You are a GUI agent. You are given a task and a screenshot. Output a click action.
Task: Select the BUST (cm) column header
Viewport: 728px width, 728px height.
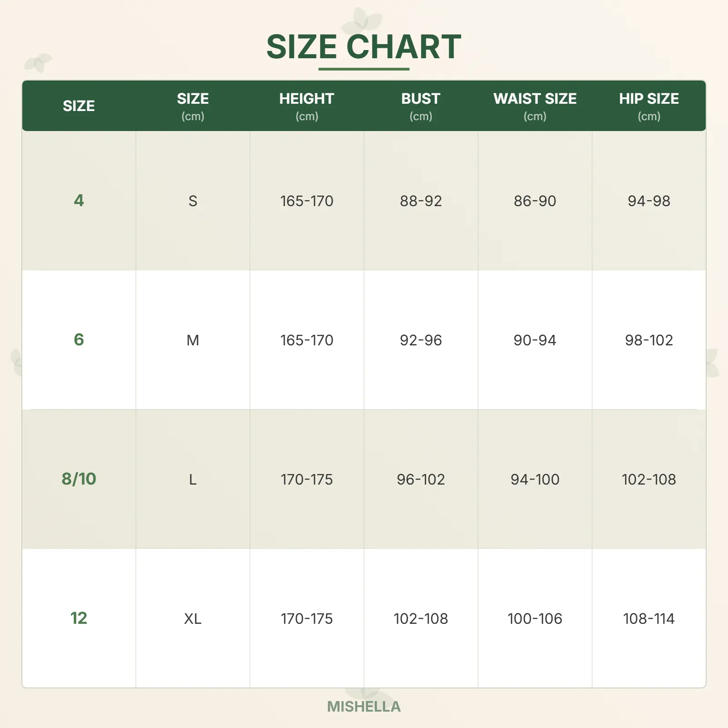point(421,106)
